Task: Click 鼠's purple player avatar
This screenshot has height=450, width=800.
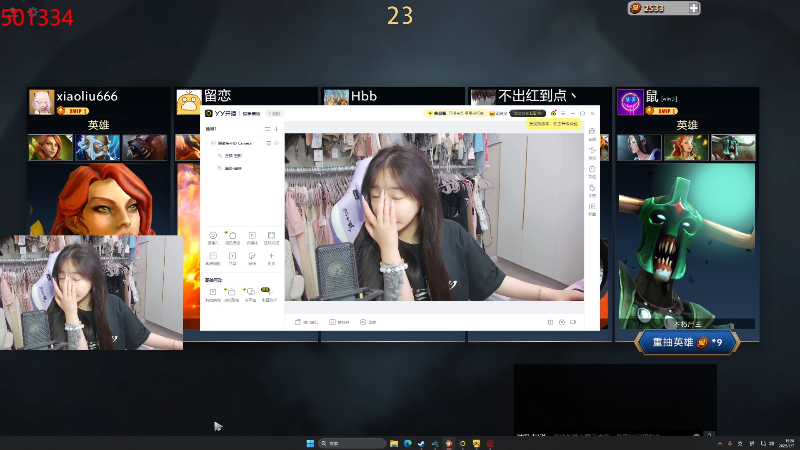Action: pos(630,102)
